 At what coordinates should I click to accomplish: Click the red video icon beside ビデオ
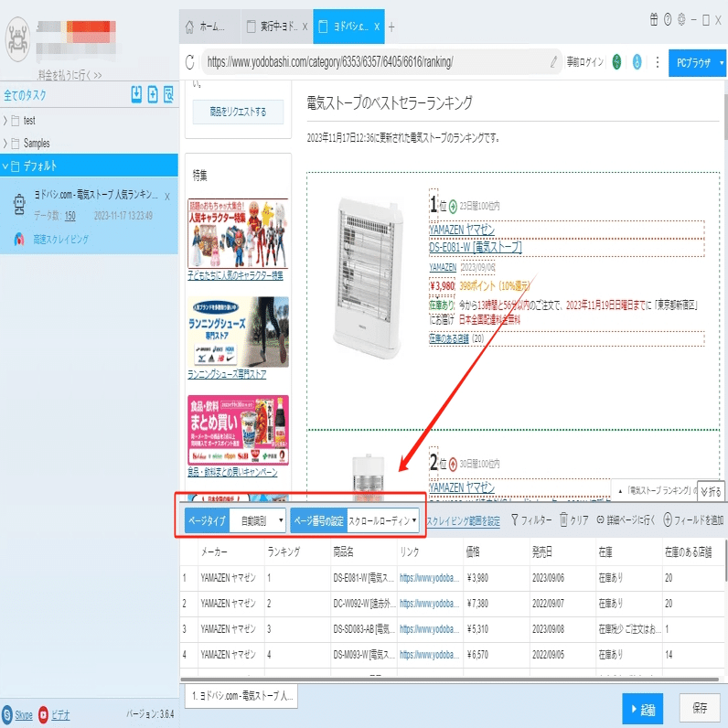[44, 714]
